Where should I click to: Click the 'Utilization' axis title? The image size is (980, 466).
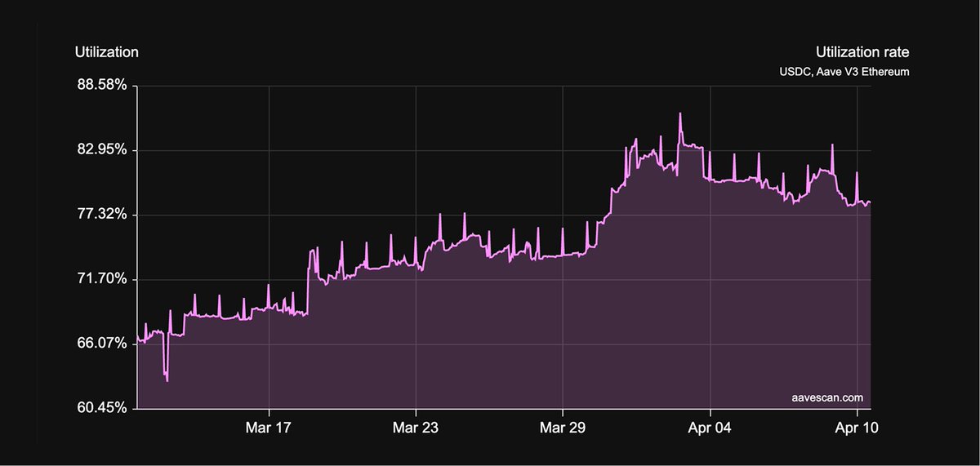pos(107,52)
